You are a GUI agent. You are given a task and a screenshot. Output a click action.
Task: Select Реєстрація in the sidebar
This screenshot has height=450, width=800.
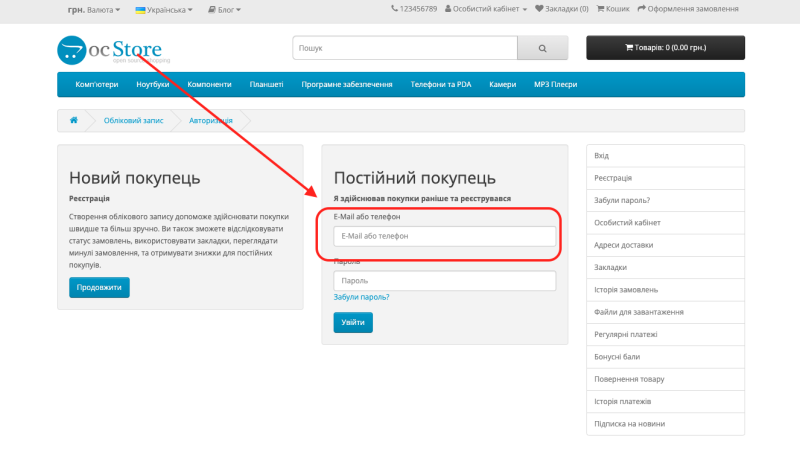(x=665, y=178)
